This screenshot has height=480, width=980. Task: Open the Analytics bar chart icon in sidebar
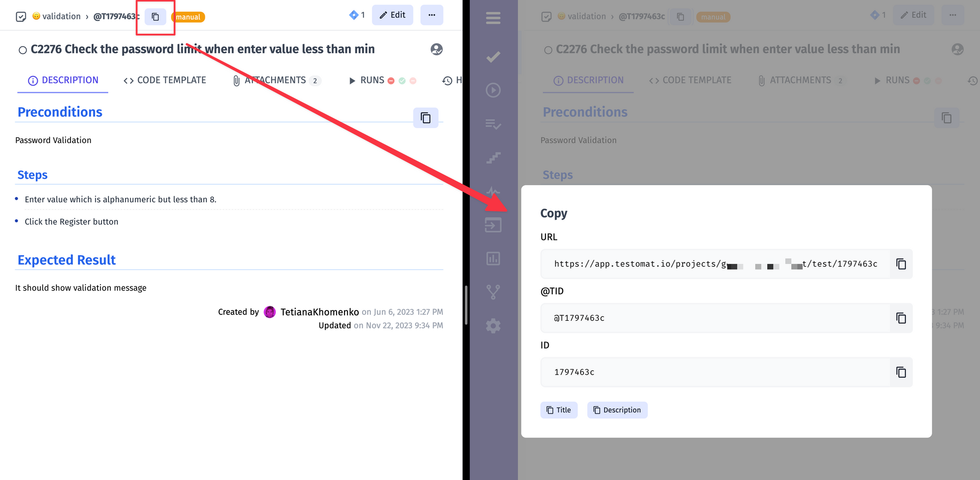(493, 259)
